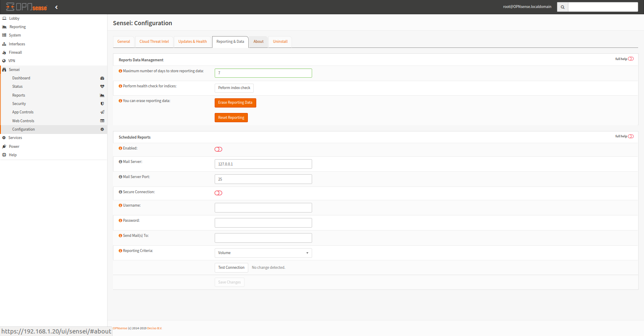Image resolution: width=644 pixels, height=336 pixels.
Task: Click the gear icon beside Configuration
Action: coord(102,129)
